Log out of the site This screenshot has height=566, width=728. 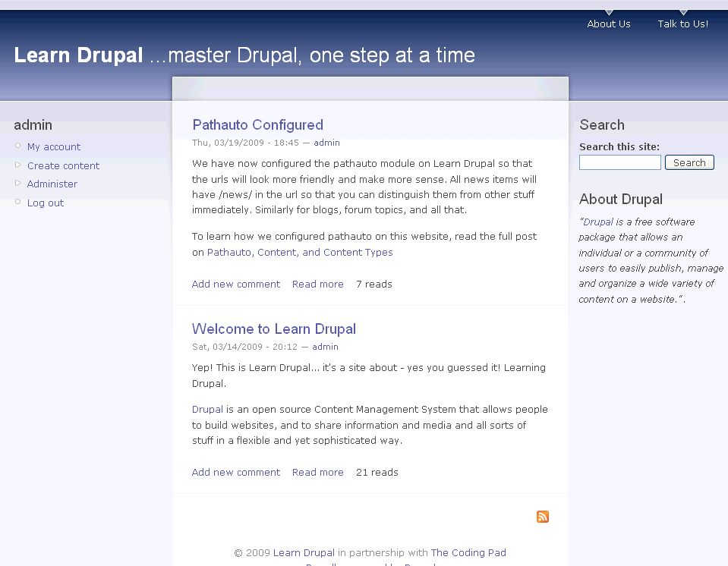coord(46,203)
